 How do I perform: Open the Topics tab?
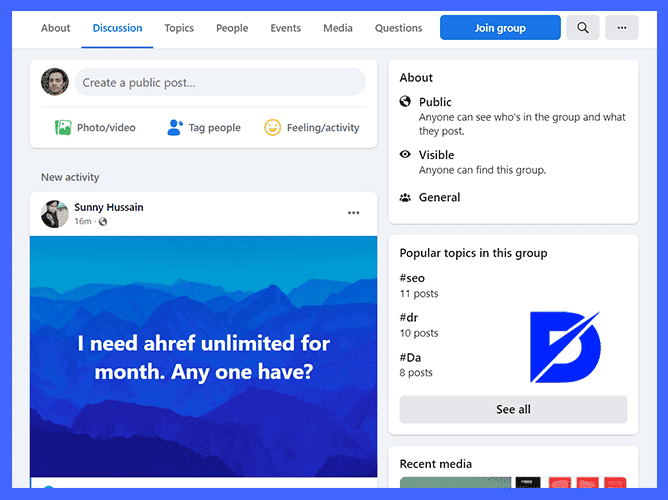coord(179,28)
